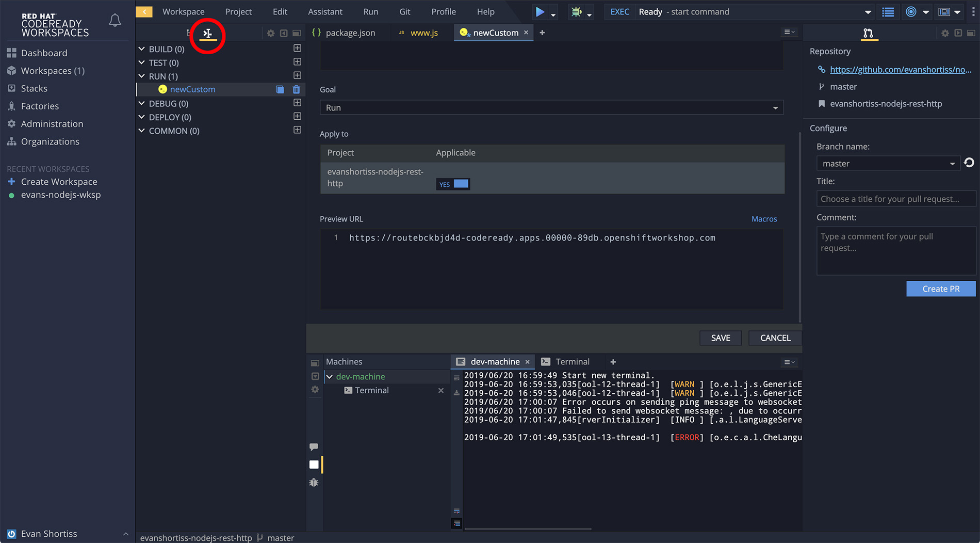This screenshot has height=543, width=980.
Task: Open the Git menu
Action: click(x=405, y=11)
